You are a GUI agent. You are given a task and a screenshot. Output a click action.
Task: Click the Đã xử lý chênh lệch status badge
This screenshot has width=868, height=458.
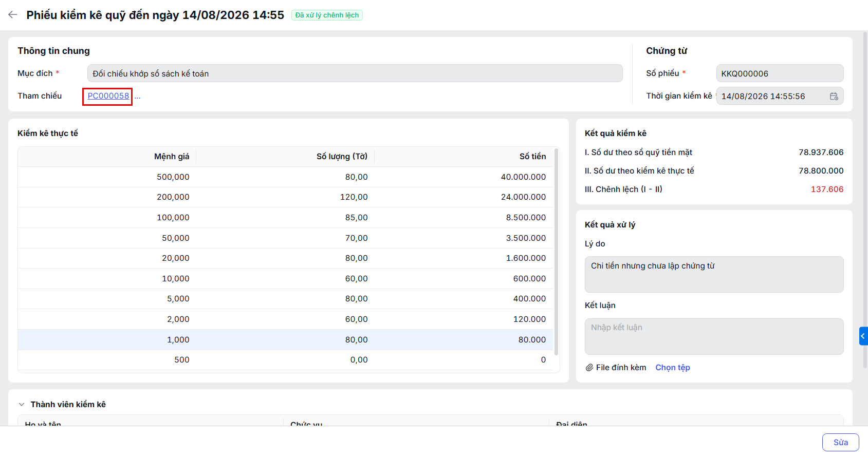pos(327,15)
